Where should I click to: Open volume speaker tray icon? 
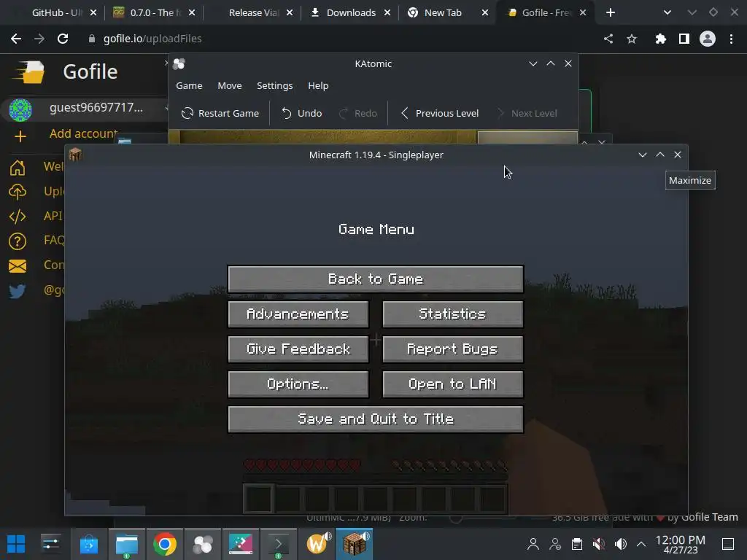point(620,544)
